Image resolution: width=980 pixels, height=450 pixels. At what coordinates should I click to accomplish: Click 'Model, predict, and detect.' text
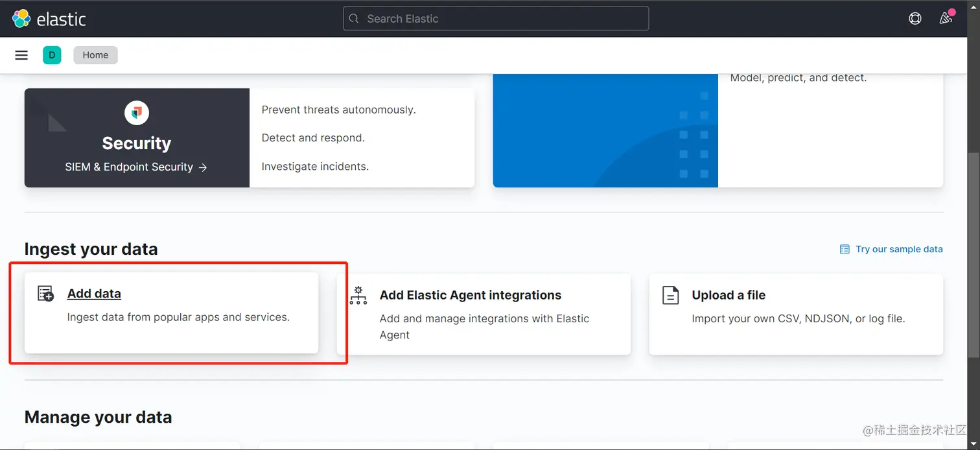point(799,78)
